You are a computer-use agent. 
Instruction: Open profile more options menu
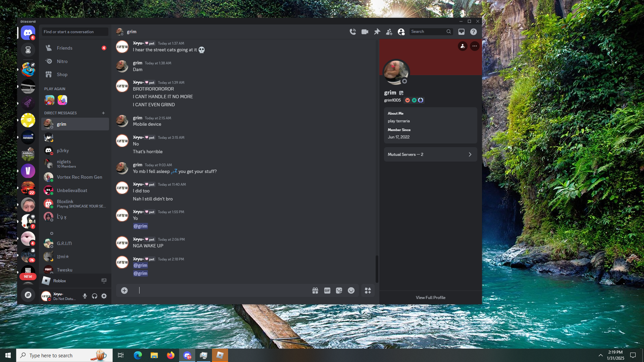[475, 46]
